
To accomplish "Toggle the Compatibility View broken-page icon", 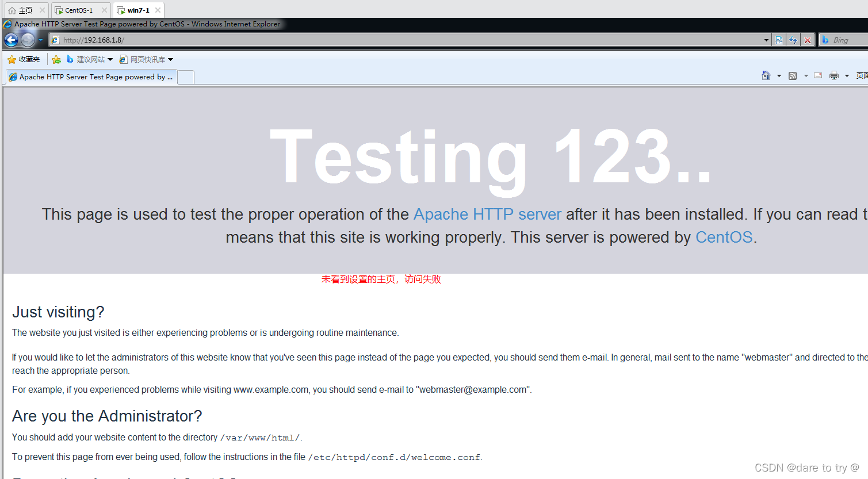I will pyautogui.click(x=779, y=40).
